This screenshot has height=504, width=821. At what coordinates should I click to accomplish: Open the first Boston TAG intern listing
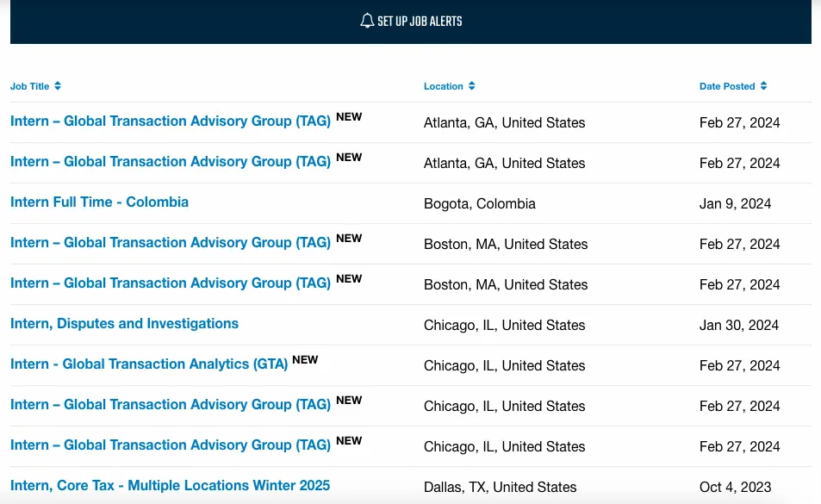click(171, 243)
